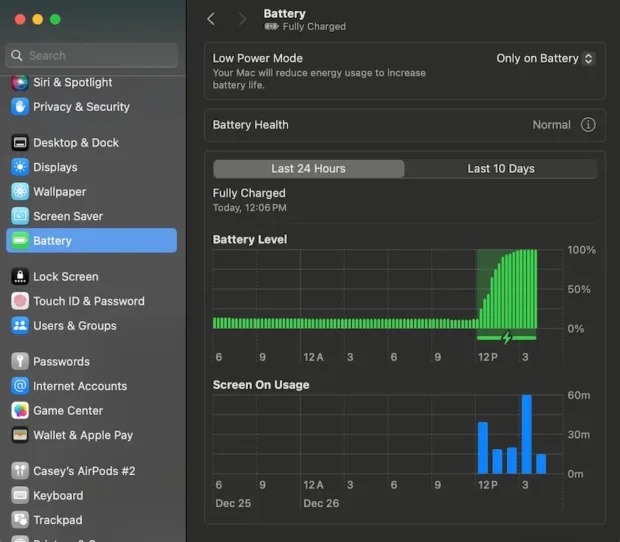The image size is (620, 542).
Task: Click the Desktop & Dock icon
Action: (20, 143)
